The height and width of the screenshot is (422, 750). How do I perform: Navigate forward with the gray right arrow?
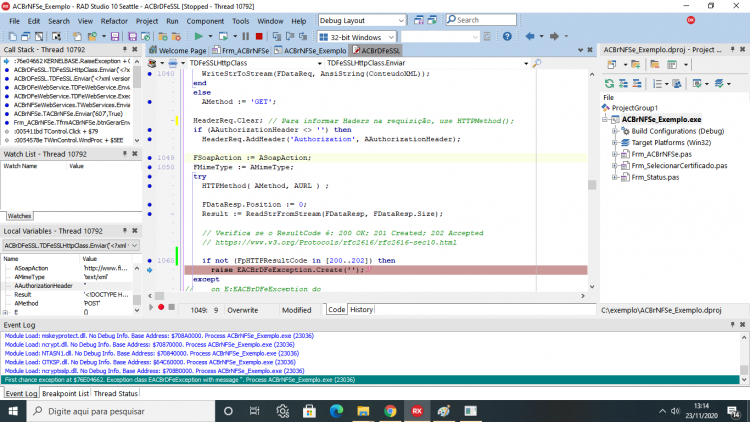click(x=554, y=36)
